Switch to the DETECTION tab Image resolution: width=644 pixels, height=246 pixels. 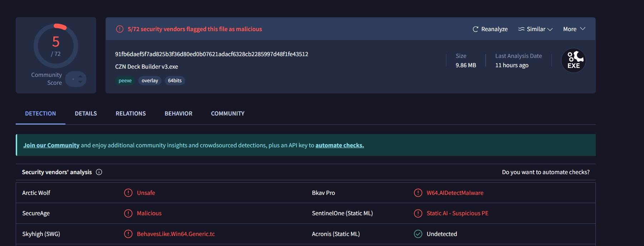point(40,113)
